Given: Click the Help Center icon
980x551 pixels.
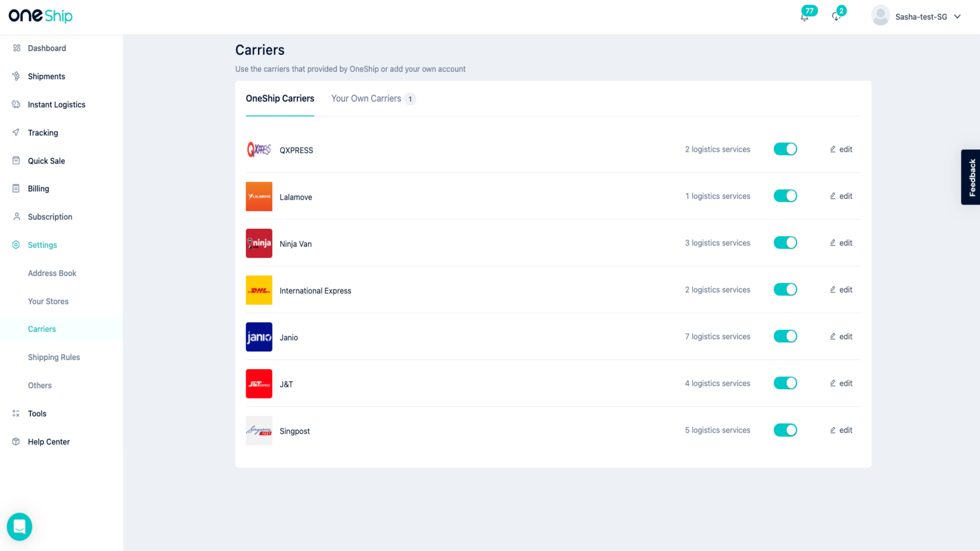Looking at the screenshot, I should click(17, 441).
